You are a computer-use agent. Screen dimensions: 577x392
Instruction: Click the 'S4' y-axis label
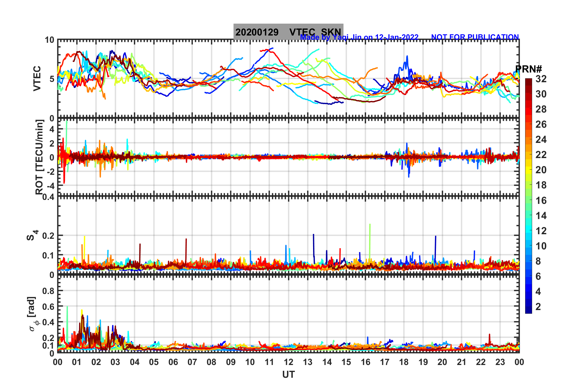pos(32,235)
